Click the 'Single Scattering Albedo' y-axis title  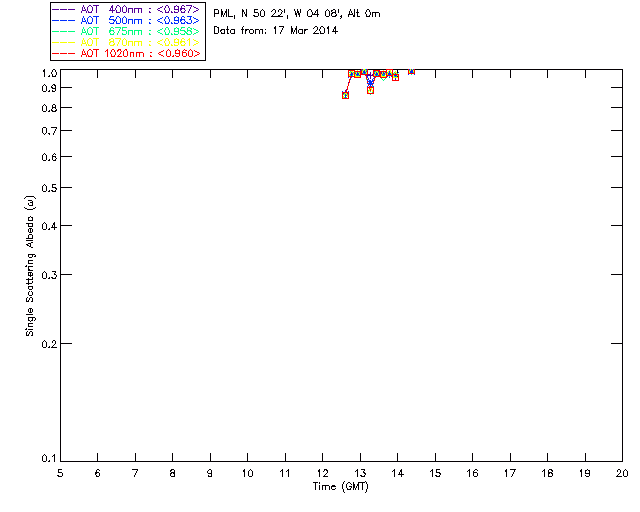click(30, 266)
